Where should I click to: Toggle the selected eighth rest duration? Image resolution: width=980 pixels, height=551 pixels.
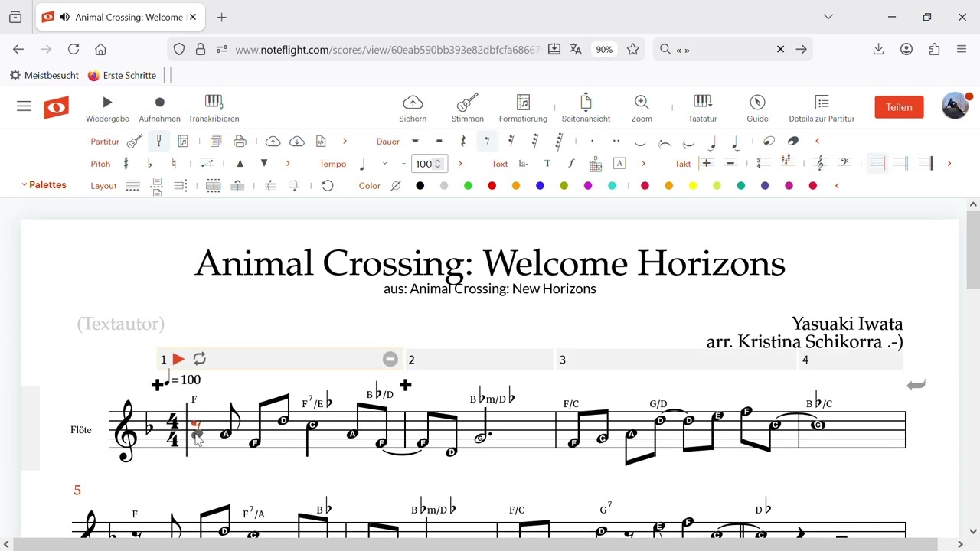tap(487, 141)
